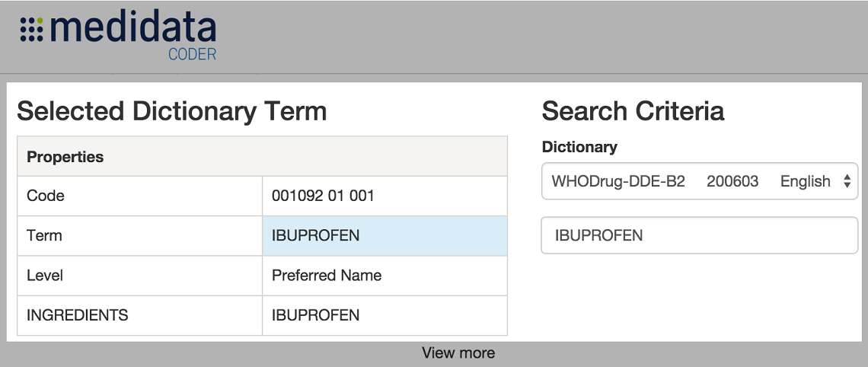Select the highlighted IBUPROFEN Term value cell
Screen dimensions: 868x367
point(385,236)
